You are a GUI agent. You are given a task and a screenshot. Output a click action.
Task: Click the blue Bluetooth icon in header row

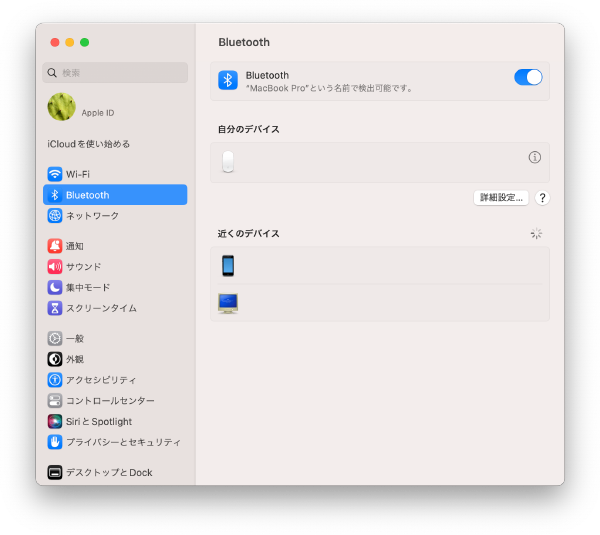228,80
